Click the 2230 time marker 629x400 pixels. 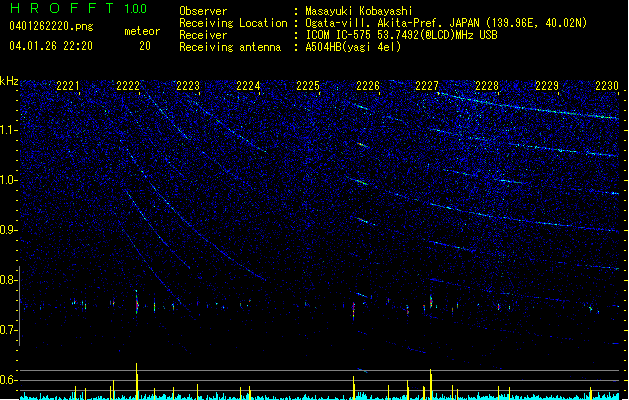point(607,86)
